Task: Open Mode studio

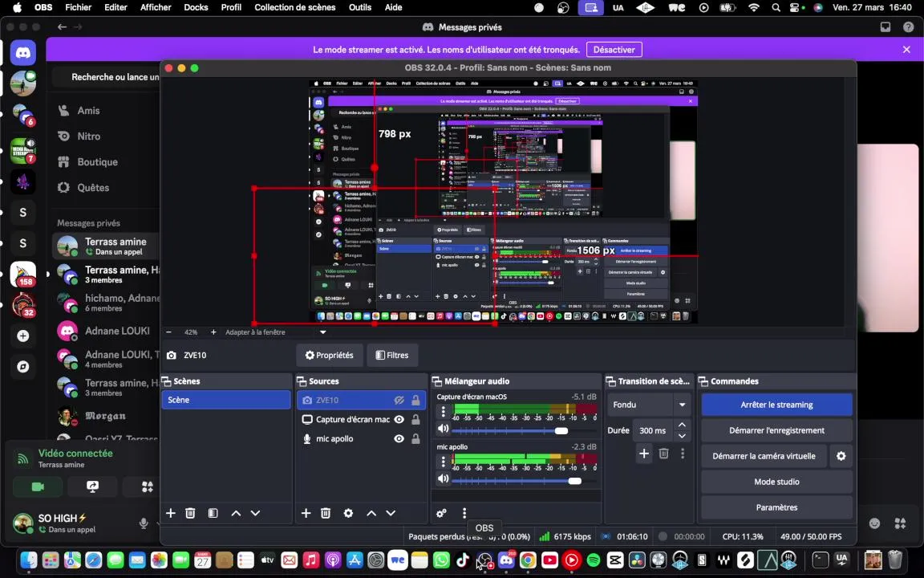Action: [x=776, y=482]
